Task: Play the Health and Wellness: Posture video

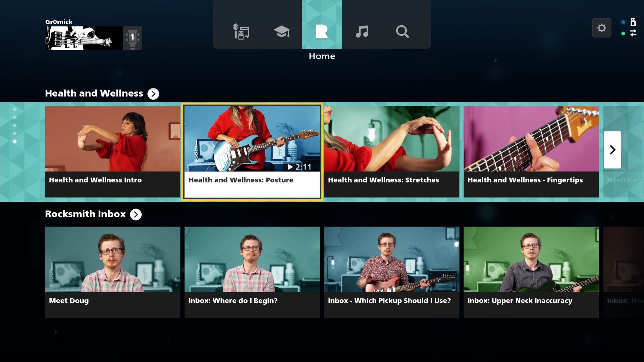Action: (x=252, y=152)
